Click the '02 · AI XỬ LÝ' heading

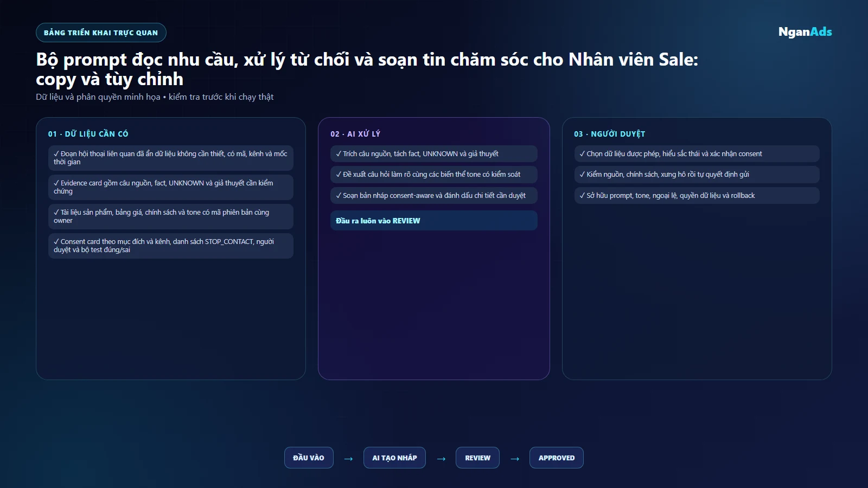click(355, 134)
